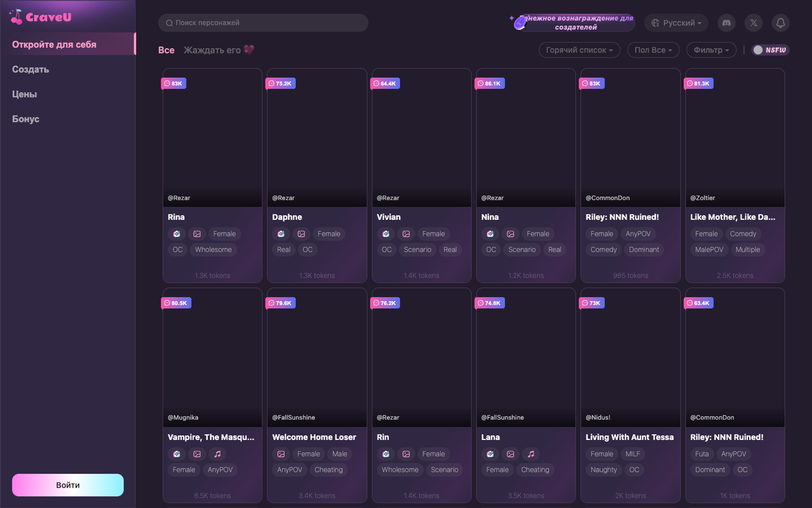Click the image icon on Rina card

(x=197, y=234)
